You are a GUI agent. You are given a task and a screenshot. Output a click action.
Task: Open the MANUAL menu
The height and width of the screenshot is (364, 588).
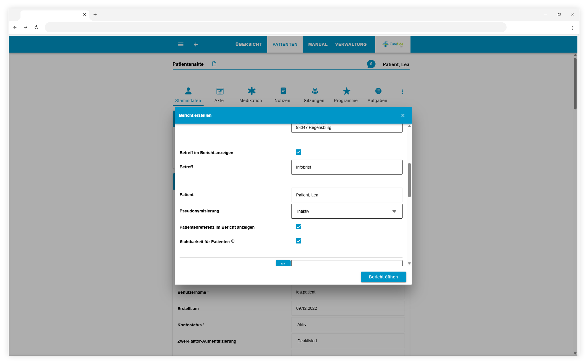click(318, 44)
